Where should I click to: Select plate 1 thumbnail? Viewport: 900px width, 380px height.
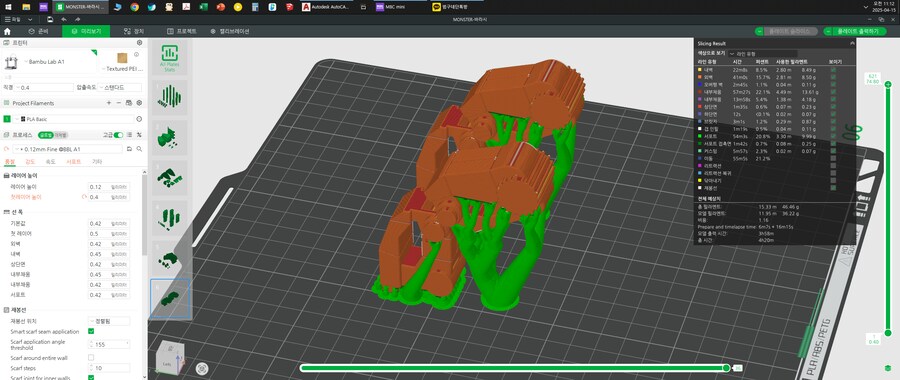tap(169, 96)
